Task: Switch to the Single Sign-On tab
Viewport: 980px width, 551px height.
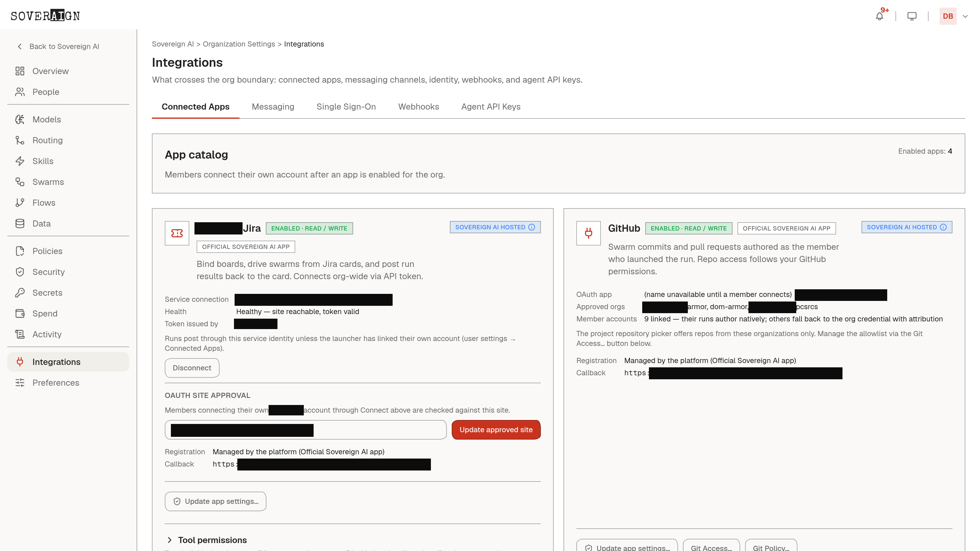Action: [x=346, y=107]
